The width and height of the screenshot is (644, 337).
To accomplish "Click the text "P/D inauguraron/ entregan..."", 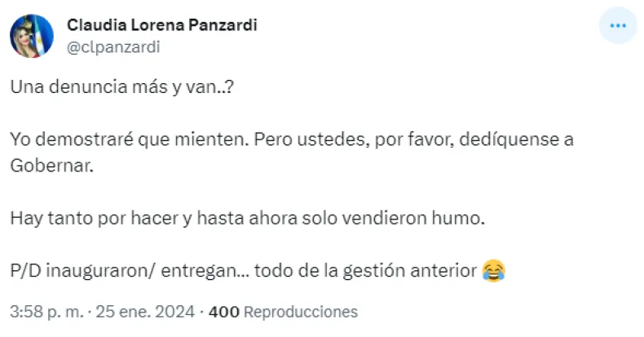I will (x=128, y=270).
